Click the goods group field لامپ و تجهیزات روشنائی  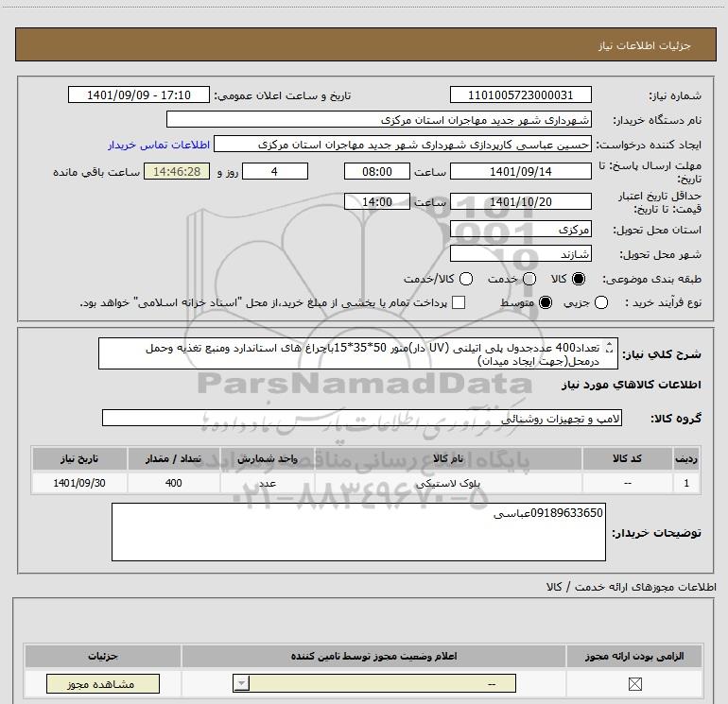[362, 418]
